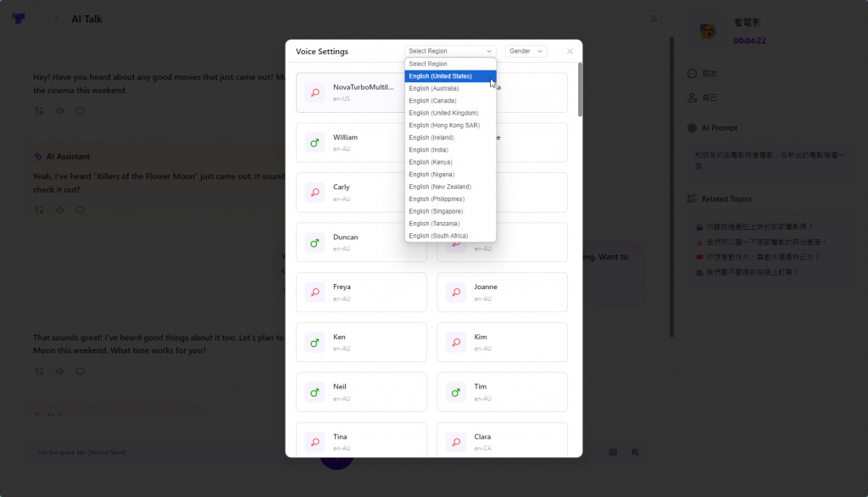Click male icon on Neil card

(x=315, y=393)
